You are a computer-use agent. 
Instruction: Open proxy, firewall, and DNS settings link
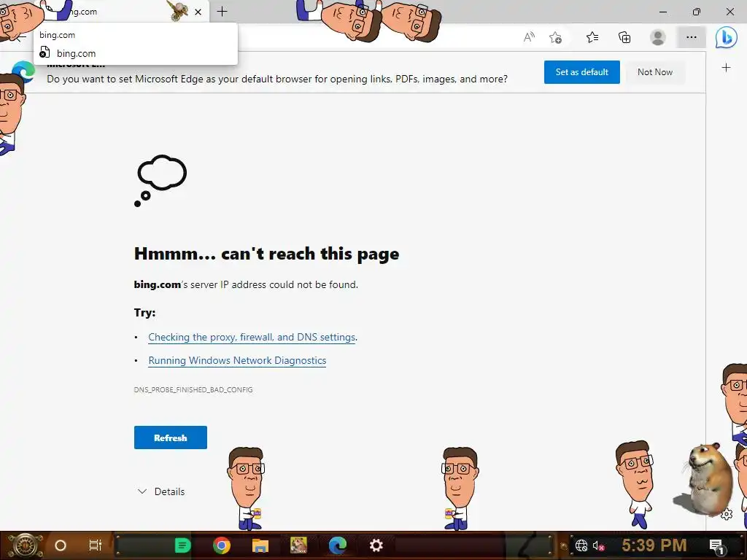point(252,337)
